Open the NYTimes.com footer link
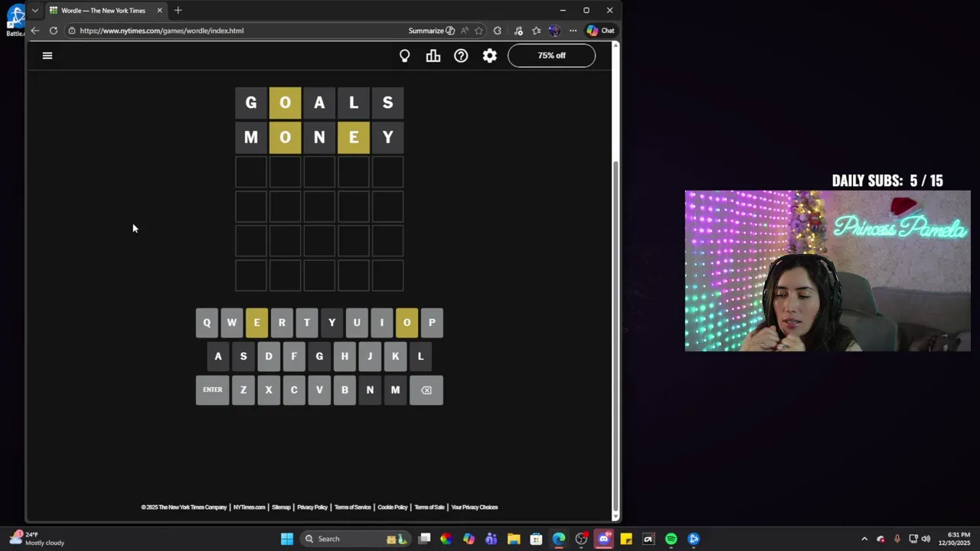 249,507
